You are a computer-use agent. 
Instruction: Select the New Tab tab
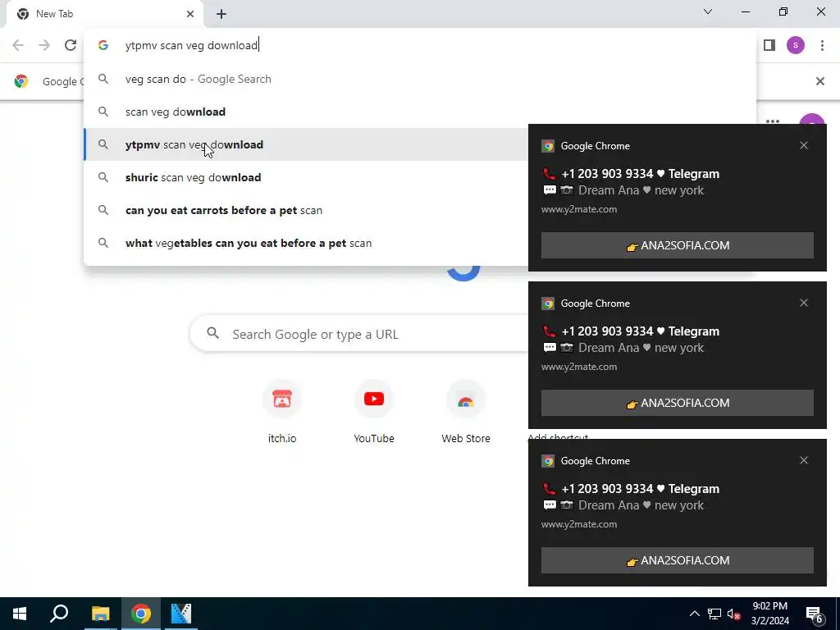point(105,14)
